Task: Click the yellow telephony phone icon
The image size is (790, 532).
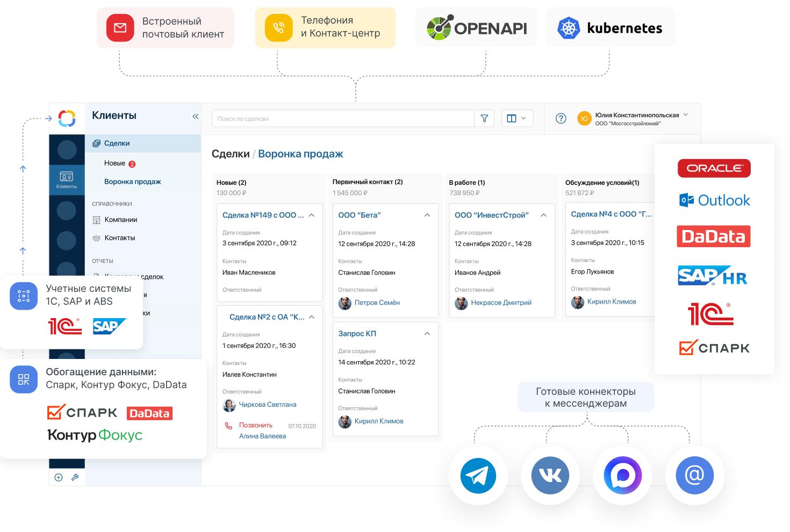Action: click(279, 28)
